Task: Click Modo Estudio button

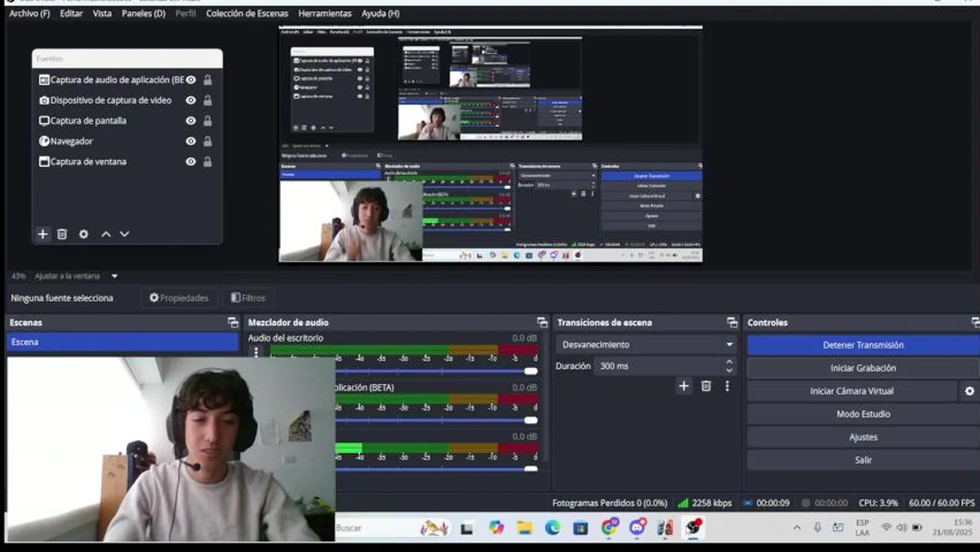Action: click(x=863, y=414)
